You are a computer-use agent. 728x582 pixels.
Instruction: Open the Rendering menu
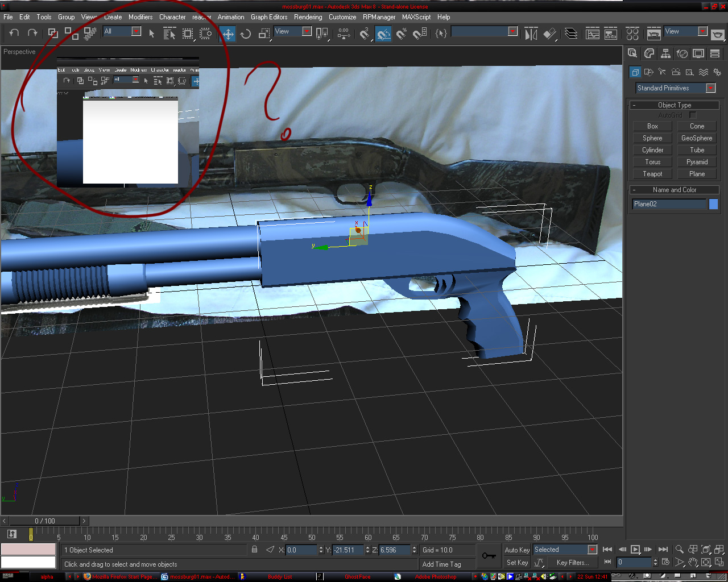[308, 17]
